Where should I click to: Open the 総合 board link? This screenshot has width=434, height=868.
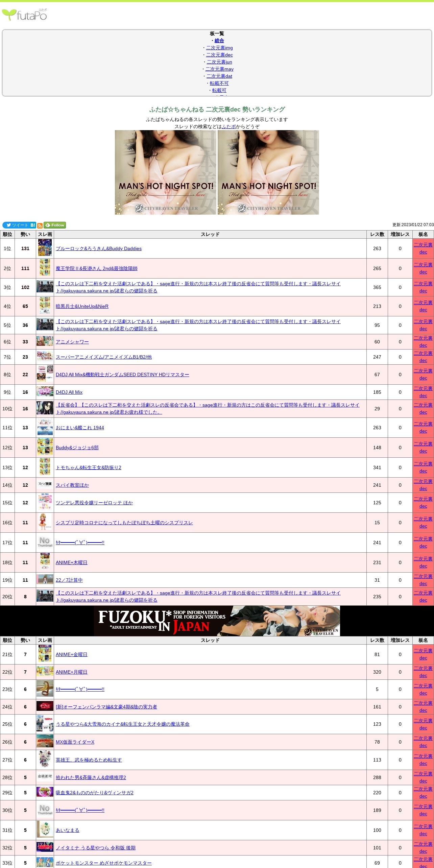click(219, 41)
